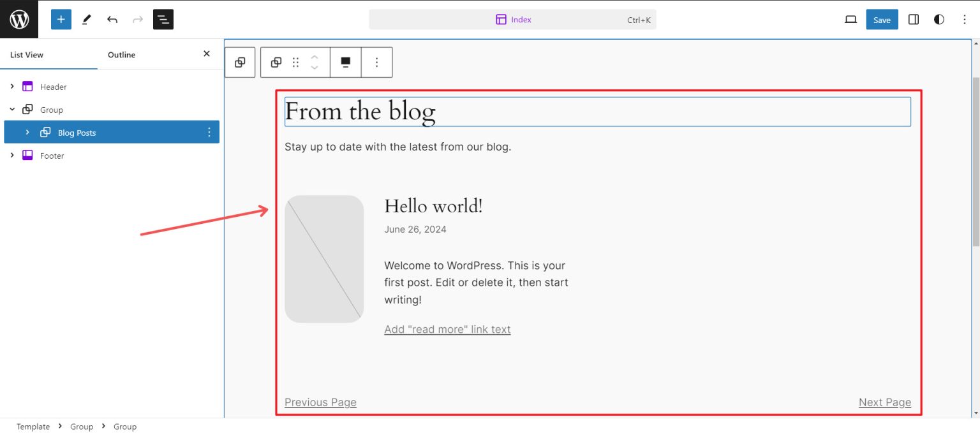Switch to the Outline tab
980x433 pixels.
[x=121, y=55]
